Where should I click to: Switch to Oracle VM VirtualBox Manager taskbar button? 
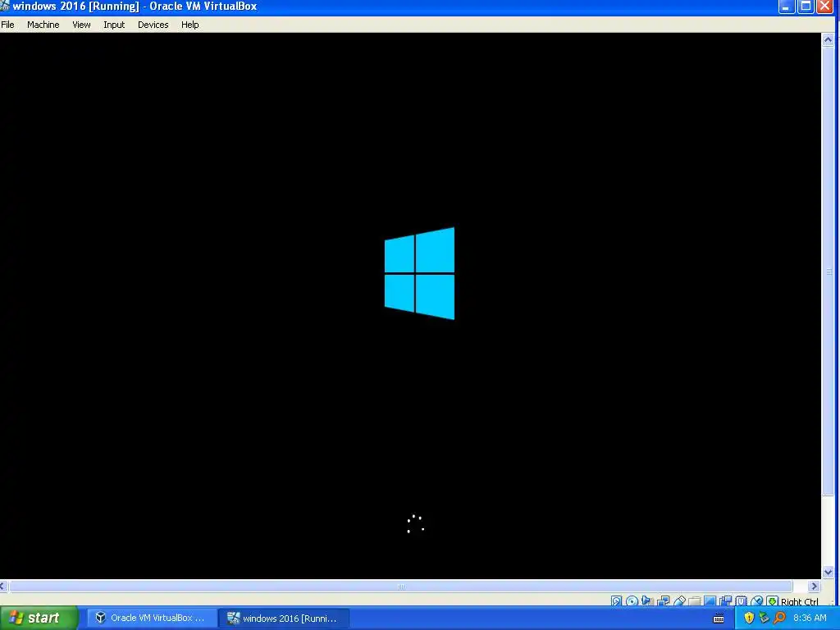click(152, 618)
